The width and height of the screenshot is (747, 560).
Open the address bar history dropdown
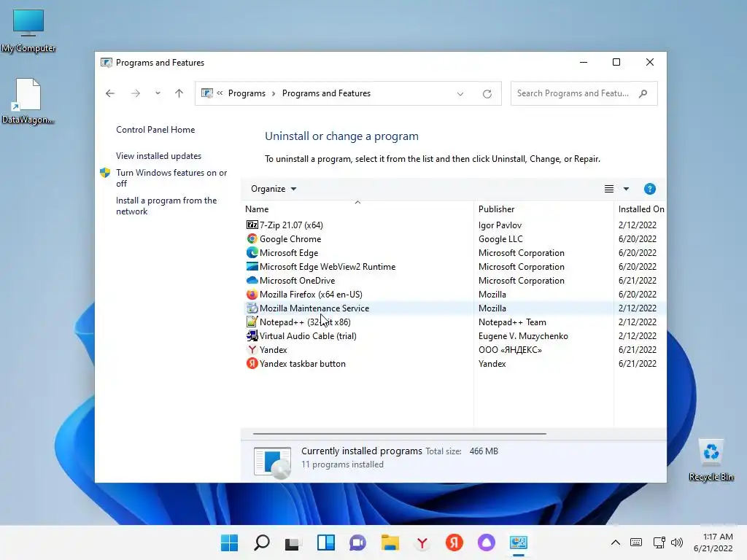[x=460, y=94]
